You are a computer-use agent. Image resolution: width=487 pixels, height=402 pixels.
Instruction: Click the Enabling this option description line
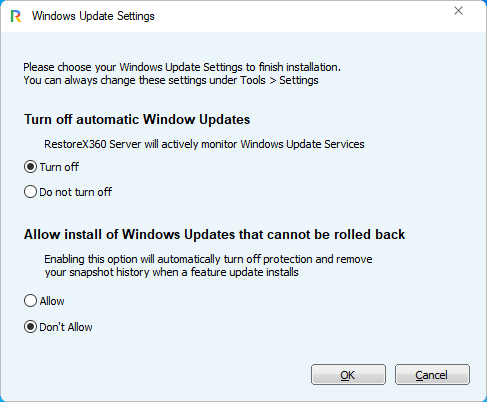coord(208,259)
